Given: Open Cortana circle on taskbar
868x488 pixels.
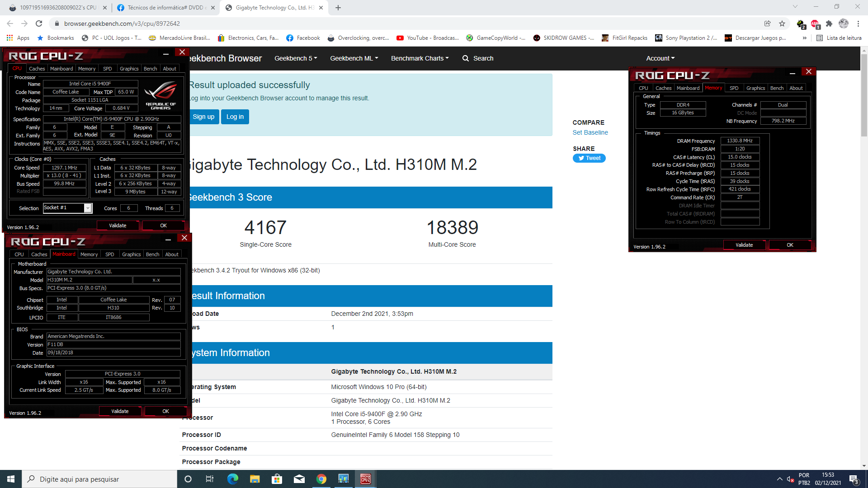Looking at the screenshot, I should pyautogui.click(x=188, y=479).
